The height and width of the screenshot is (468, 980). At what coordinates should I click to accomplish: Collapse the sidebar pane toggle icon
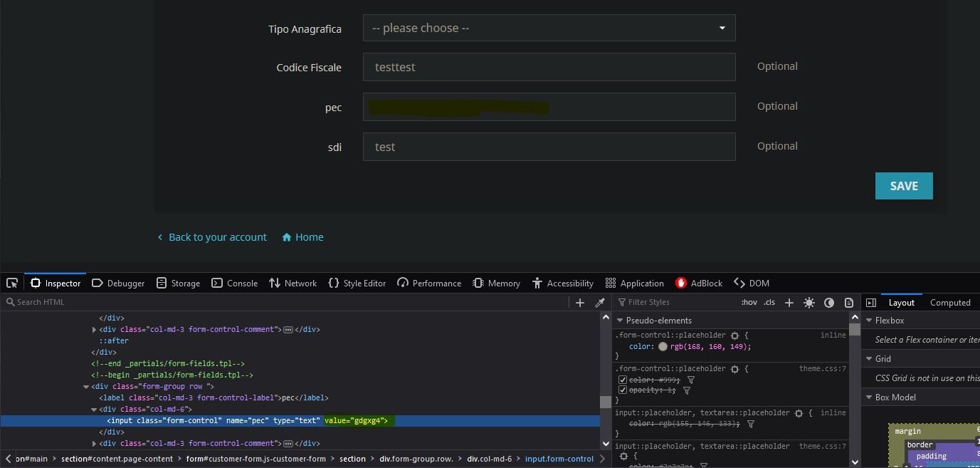[870, 303]
